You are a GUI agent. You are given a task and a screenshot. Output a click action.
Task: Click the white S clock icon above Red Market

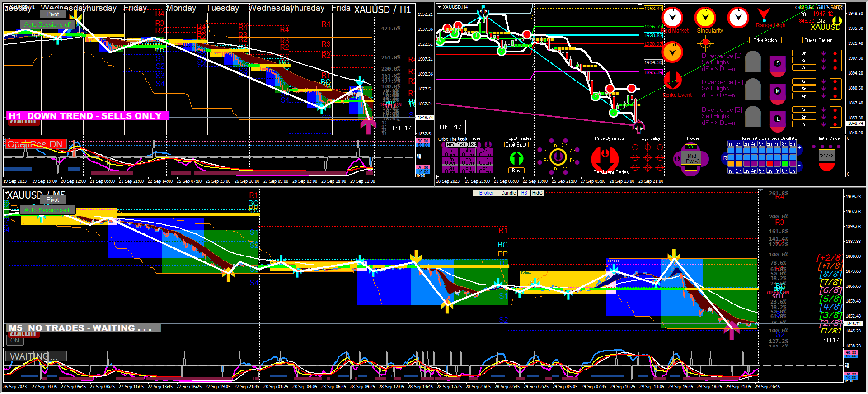672,18
